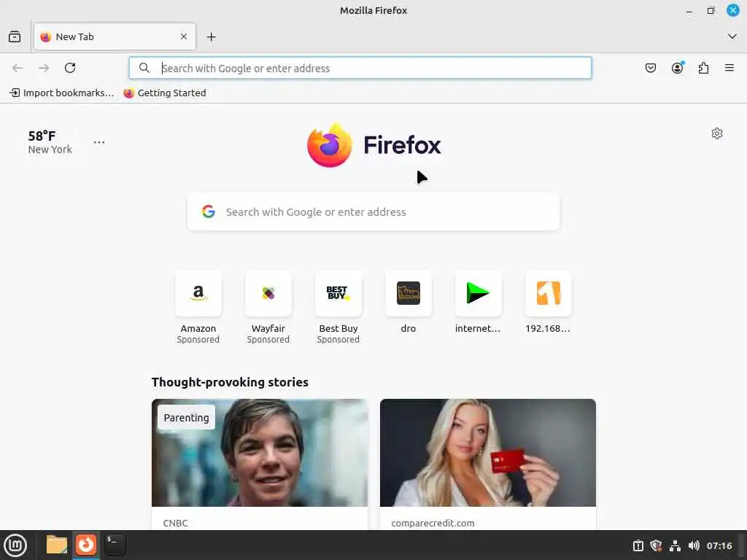This screenshot has width=747, height=560.
Task: Open the Pocket save icon
Action: 650,68
